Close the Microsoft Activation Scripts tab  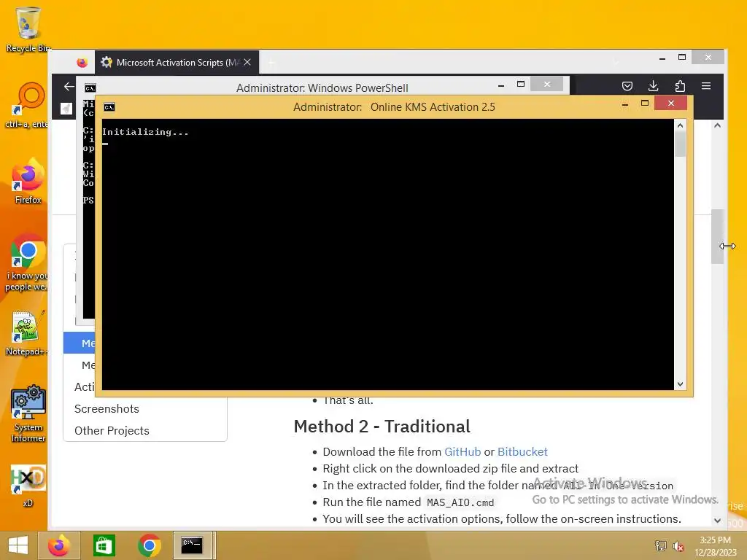247,63
